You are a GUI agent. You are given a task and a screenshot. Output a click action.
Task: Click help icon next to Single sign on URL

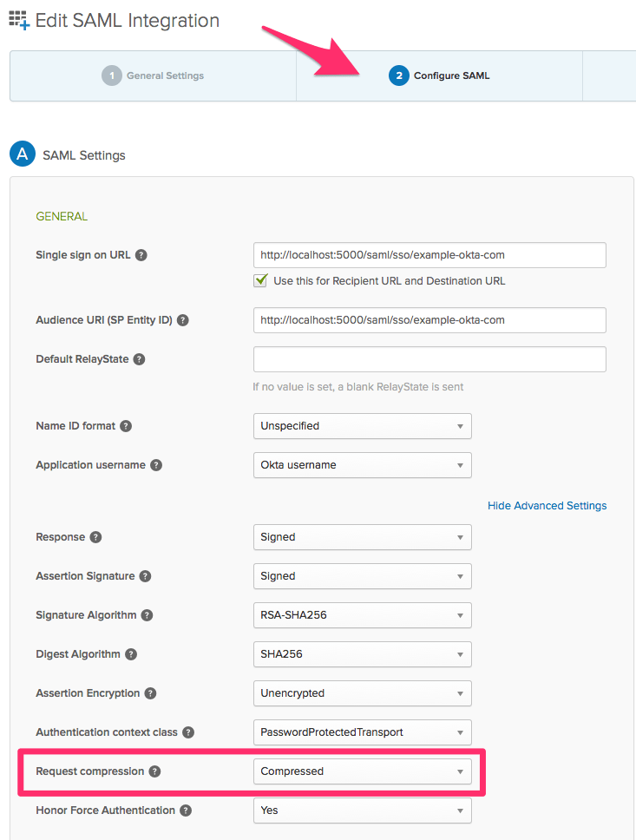pos(141,255)
